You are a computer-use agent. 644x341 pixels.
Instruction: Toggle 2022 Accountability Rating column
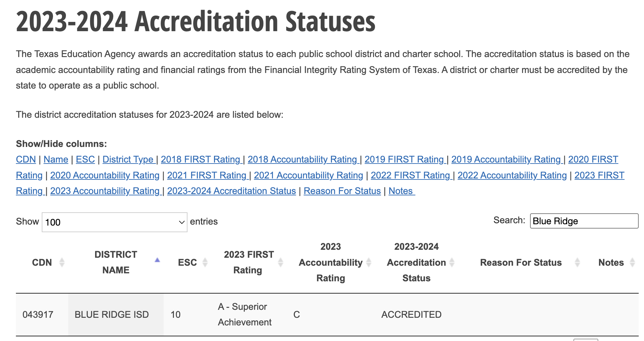click(x=512, y=175)
